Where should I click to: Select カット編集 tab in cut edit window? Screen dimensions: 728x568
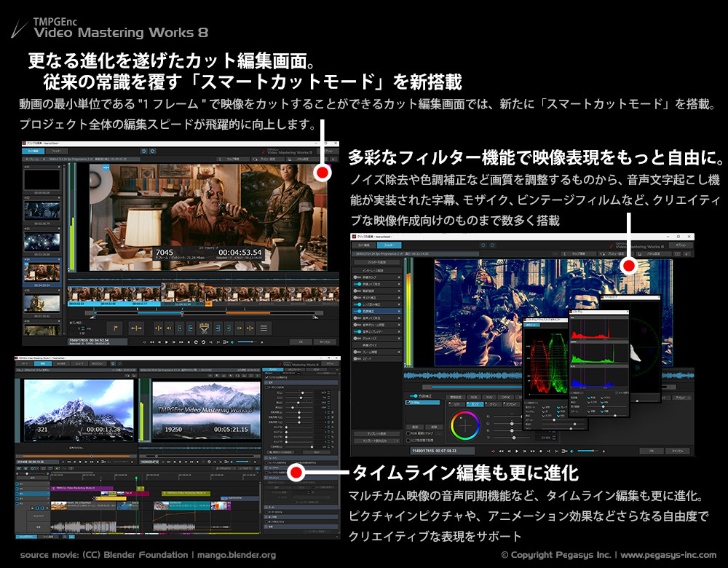coord(33,151)
